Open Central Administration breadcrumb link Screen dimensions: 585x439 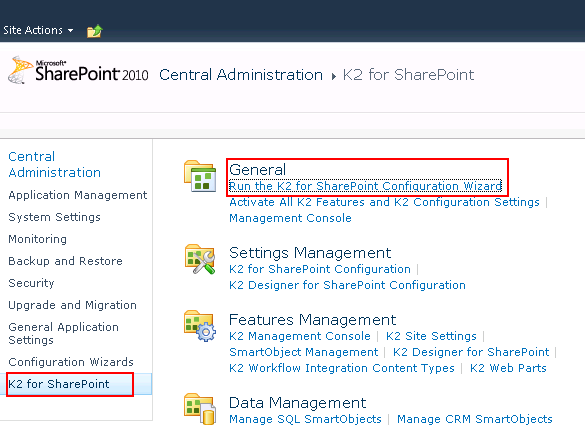[241, 75]
